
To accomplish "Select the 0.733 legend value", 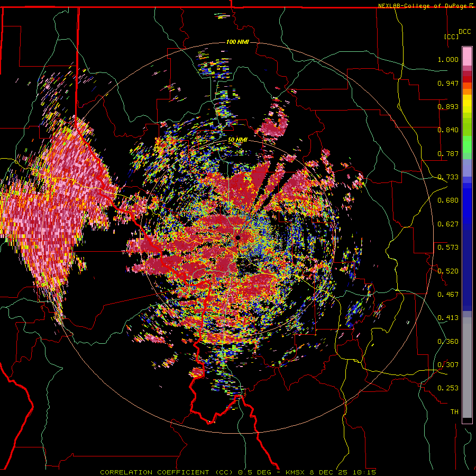I will pos(448,177).
